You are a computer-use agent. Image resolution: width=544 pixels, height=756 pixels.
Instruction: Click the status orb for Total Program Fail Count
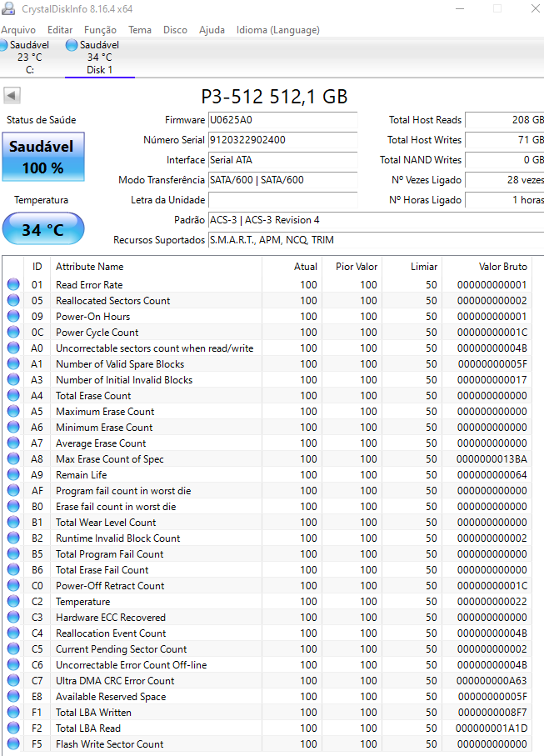click(13, 554)
